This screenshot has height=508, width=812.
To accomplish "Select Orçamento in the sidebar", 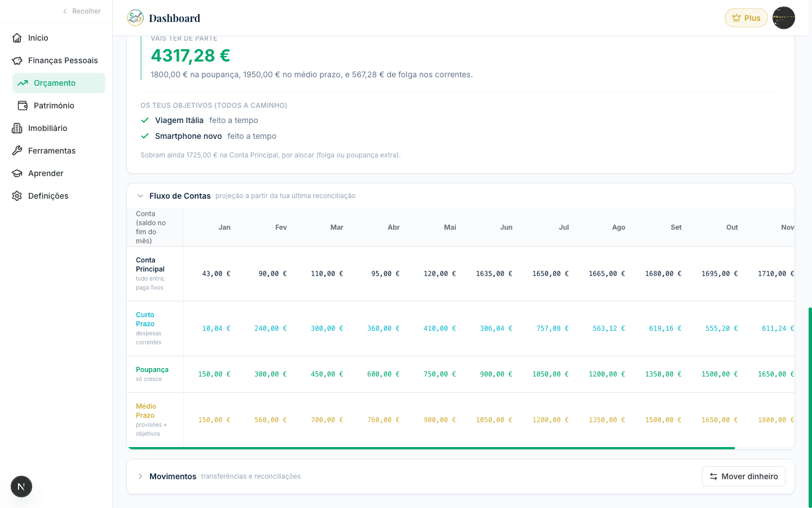I will [59, 83].
